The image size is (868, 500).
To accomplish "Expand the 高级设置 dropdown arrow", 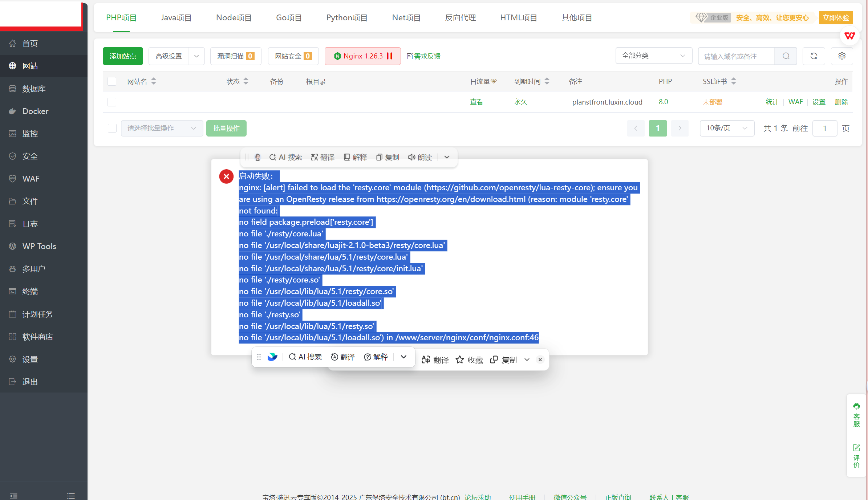I will click(x=196, y=56).
